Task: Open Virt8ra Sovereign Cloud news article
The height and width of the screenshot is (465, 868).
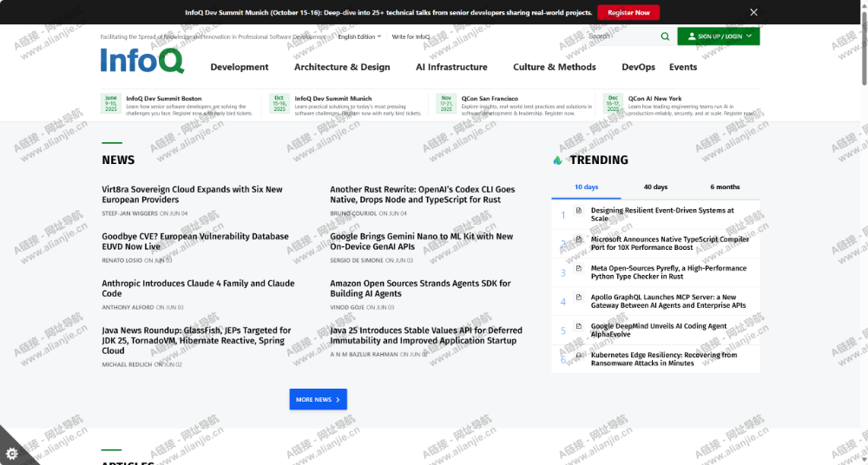Action: pyautogui.click(x=192, y=194)
